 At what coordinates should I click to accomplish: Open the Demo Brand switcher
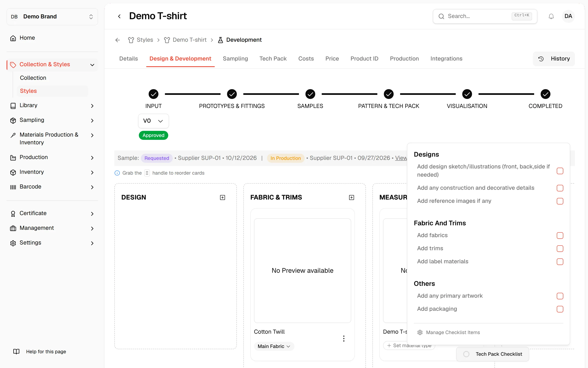tap(52, 17)
